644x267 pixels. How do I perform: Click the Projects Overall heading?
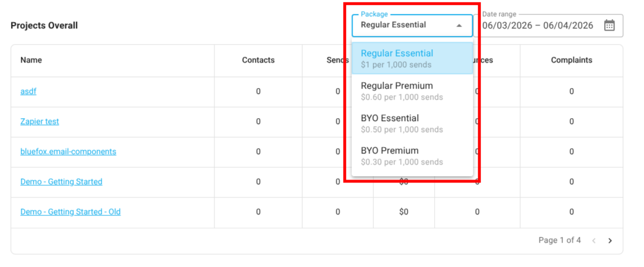(x=44, y=25)
